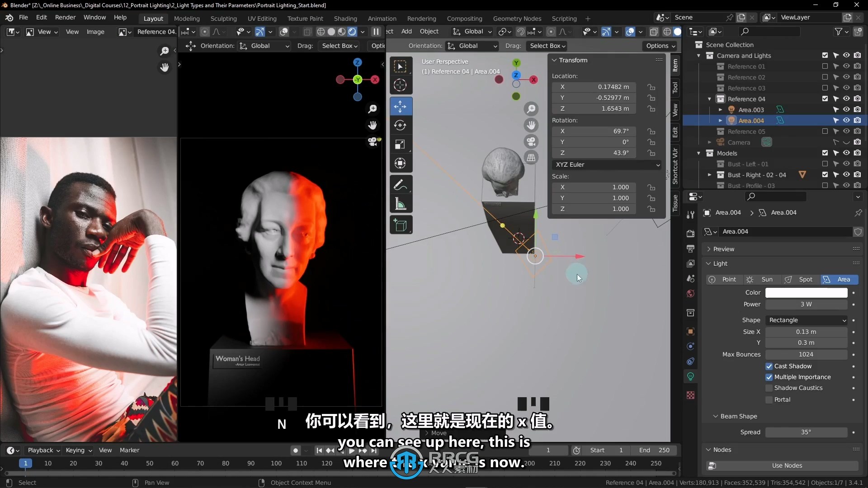The height and width of the screenshot is (488, 868).
Task: Select the Scripting workspace tab
Action: tap(563, 18)
